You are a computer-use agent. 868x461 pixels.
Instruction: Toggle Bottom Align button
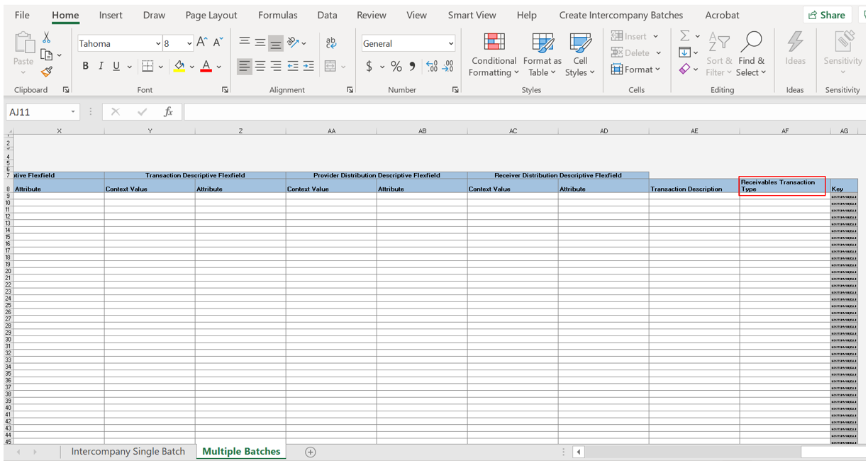(276, 43)
